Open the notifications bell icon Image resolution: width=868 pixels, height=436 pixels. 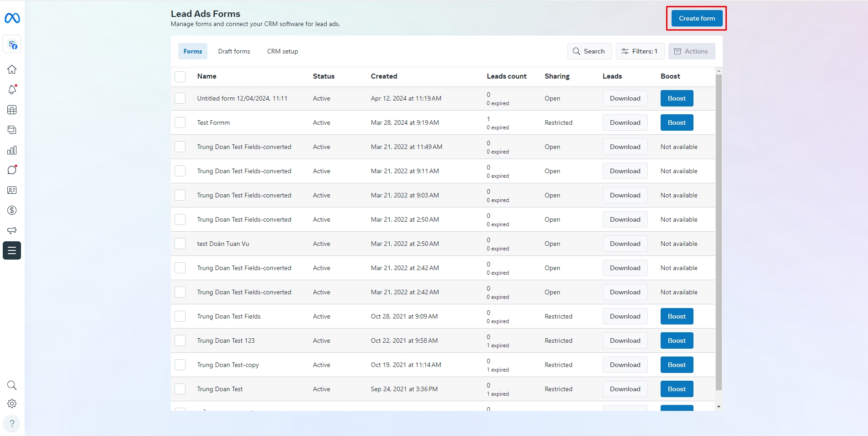[12, 90]
